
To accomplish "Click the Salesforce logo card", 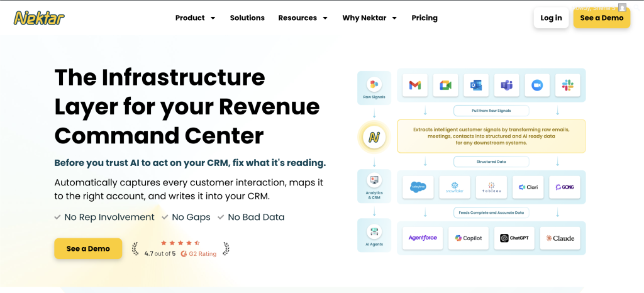I will [x=418, y=187].
